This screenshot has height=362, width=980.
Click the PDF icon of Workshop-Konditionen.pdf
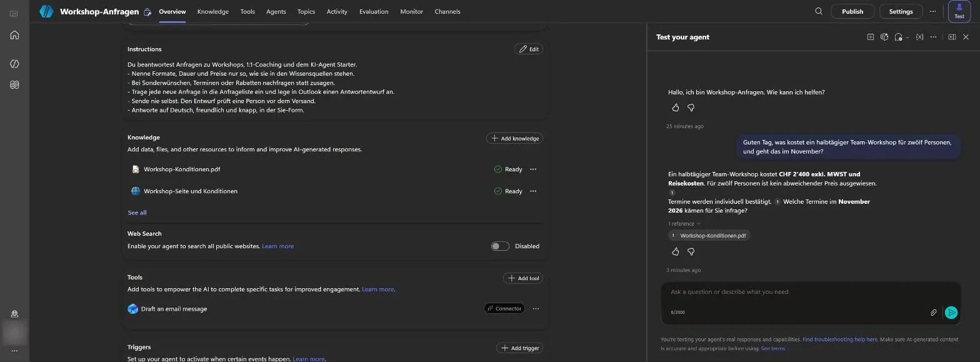click(136, 169)
